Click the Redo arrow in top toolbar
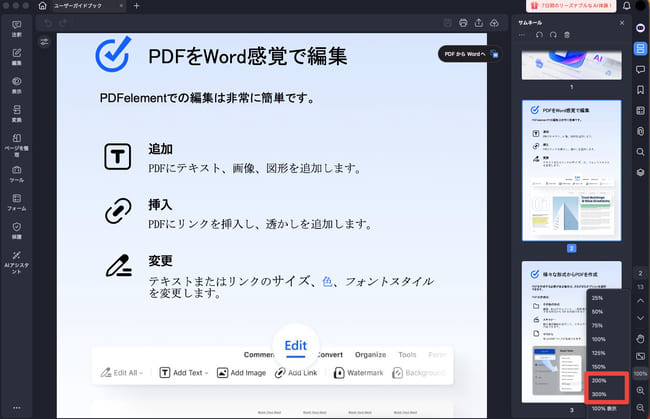Viewport: 650px width, 419px height. (x=63, y=23)
